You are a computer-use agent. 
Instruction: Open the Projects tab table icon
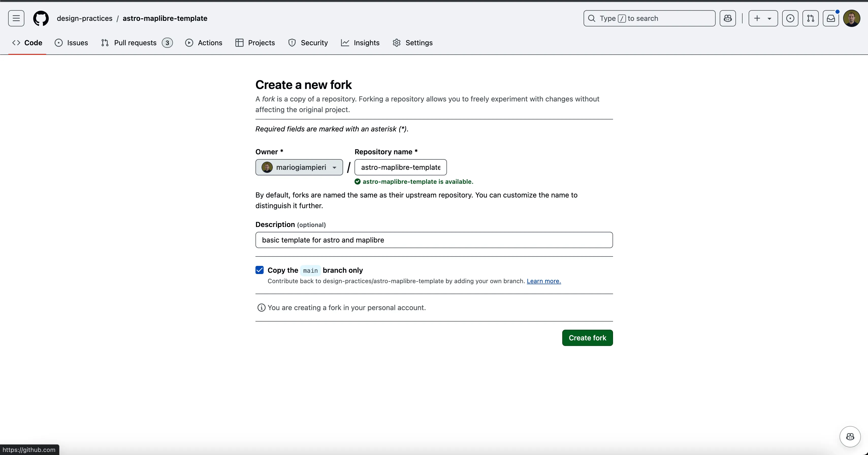[x=239, y=43]
